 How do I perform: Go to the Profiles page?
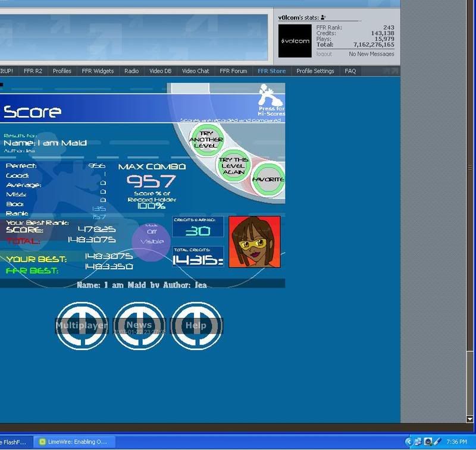click(x=62, y=71)
